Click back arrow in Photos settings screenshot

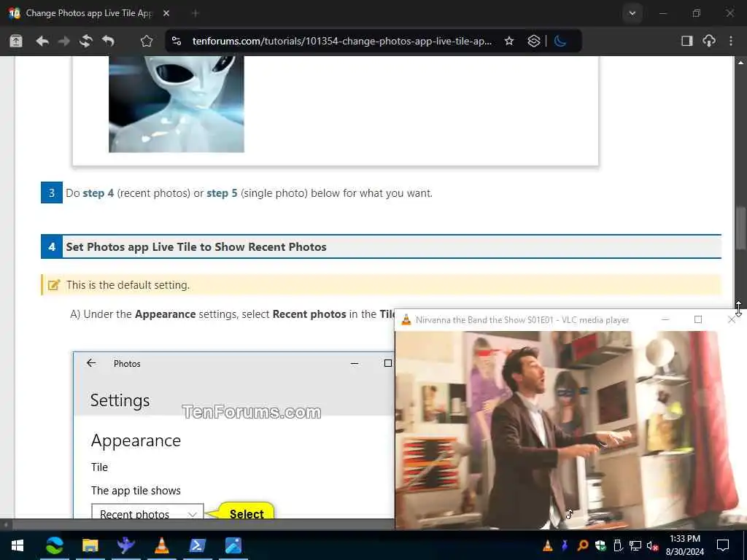[91, 363]
